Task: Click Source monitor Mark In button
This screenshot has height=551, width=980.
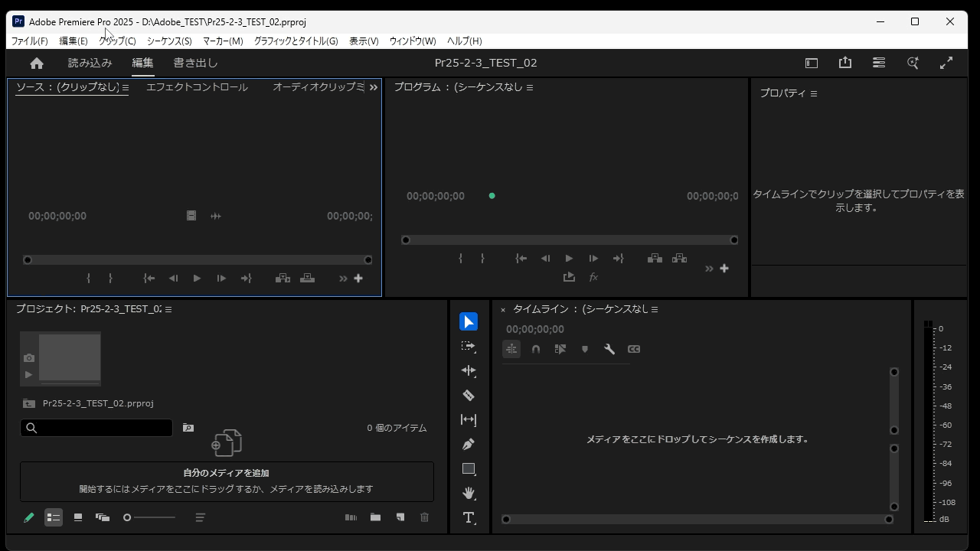Action: [x=89, y=279]
